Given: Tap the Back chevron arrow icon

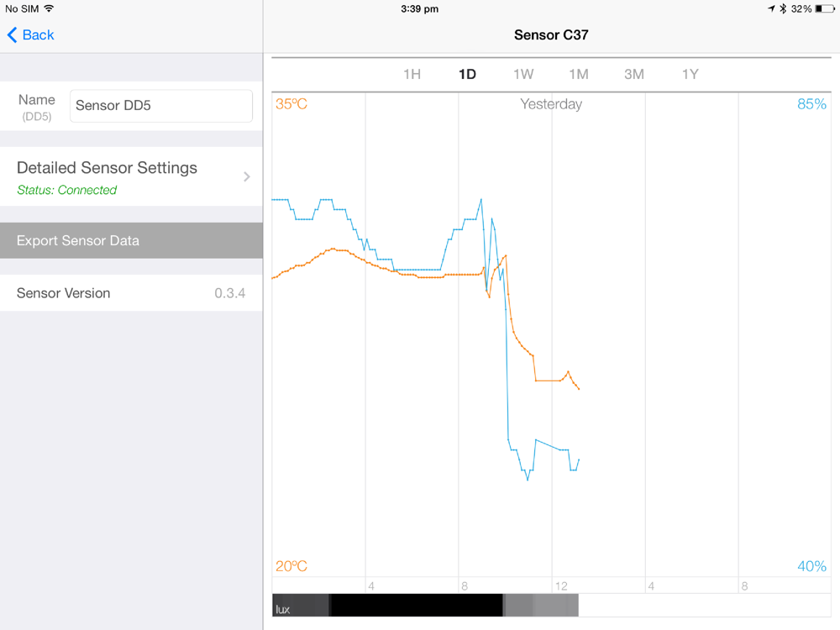Looking at the screenshot, I should [12, 34].
